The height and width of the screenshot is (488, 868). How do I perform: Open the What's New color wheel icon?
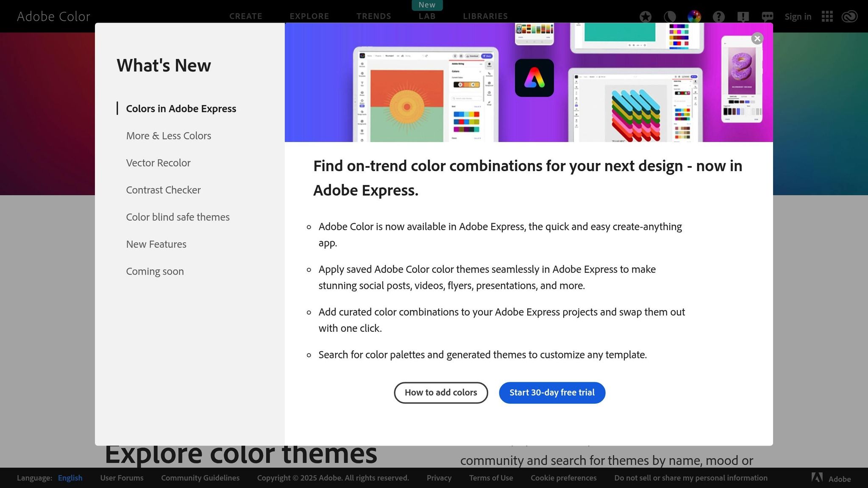click(695, 17)
